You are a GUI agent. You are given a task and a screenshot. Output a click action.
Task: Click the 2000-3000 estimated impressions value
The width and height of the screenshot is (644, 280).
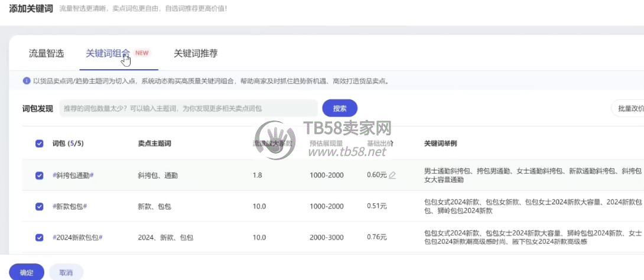point(327,237)
